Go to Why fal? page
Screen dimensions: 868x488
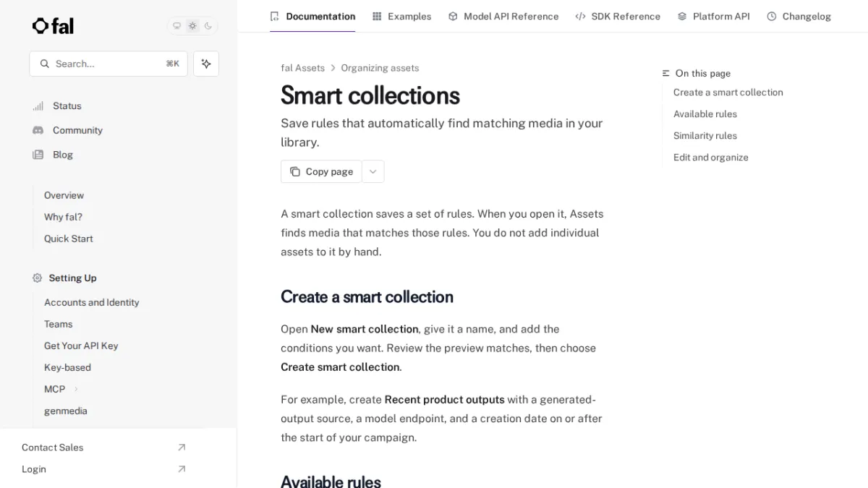[63, 217]
